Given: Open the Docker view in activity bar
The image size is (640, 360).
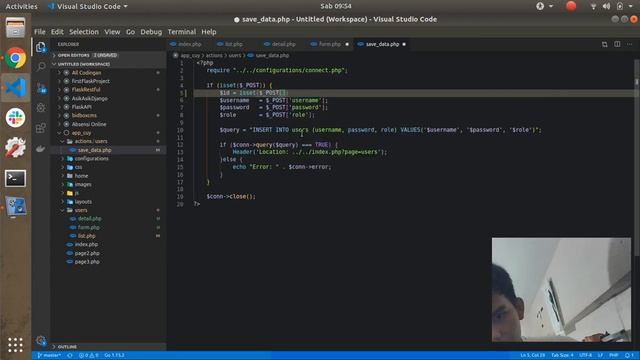Looking at the screenshot, I should point(41,149).
